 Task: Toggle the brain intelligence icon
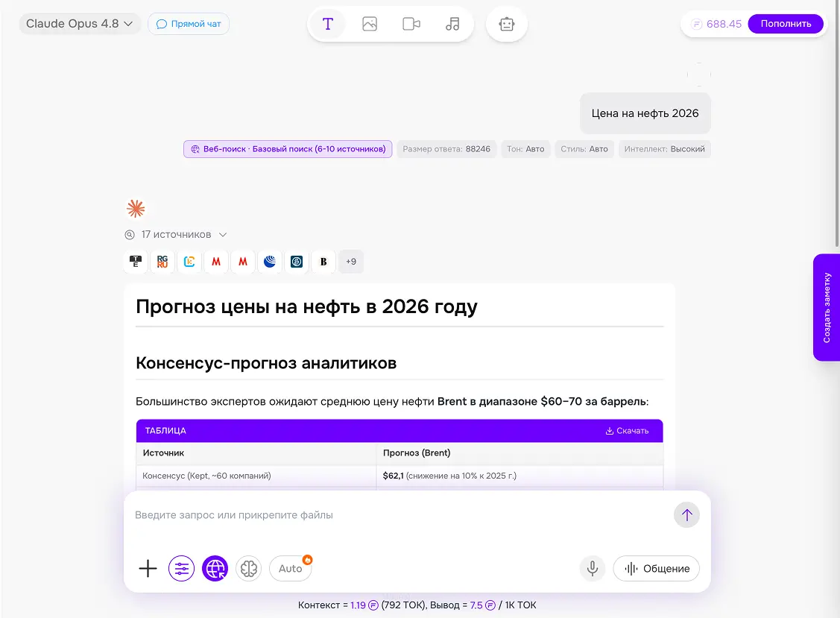tap(249, 569)
